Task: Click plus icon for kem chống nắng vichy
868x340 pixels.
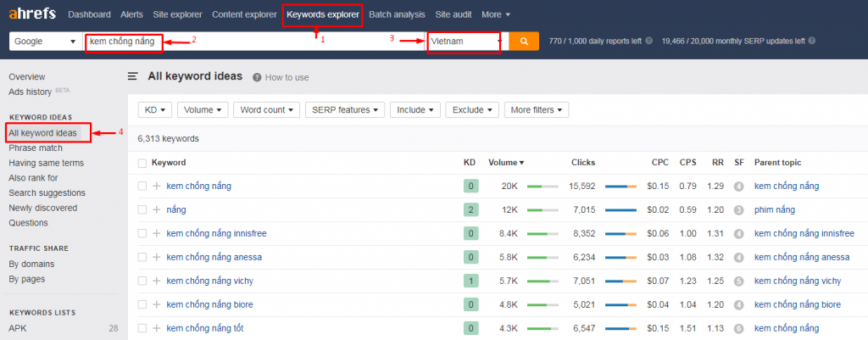Action: 157,281
